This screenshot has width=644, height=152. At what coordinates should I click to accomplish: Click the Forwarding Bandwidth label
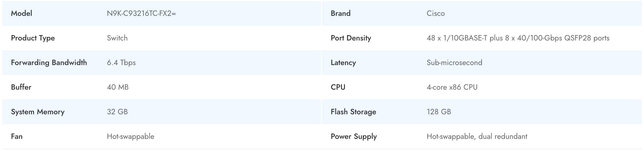pyautogui.click(x=49, y=63)
